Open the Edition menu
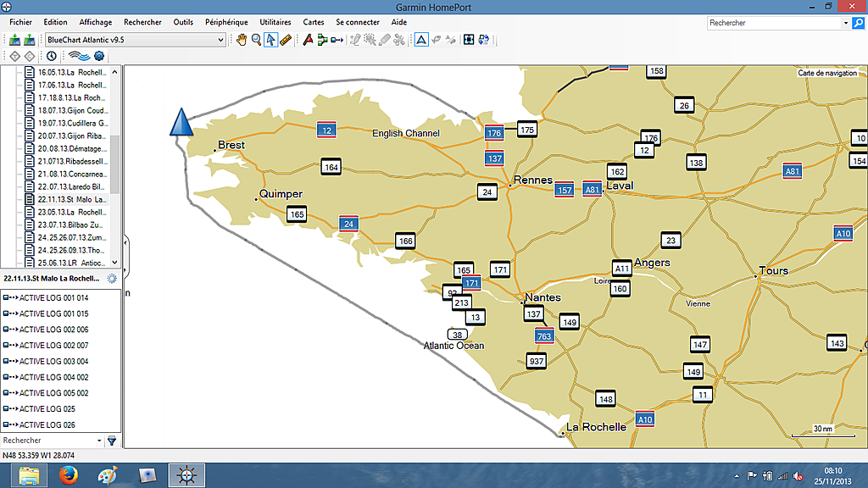The width and height of the screenshot is (868, 488). 55,22
